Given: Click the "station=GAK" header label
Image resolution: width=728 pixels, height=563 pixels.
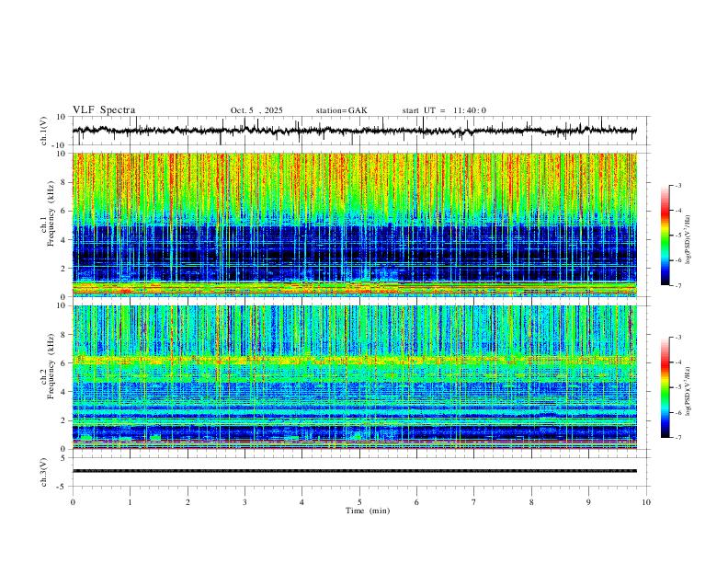Looking at the screenshot, I should click(x=341, y=110).
